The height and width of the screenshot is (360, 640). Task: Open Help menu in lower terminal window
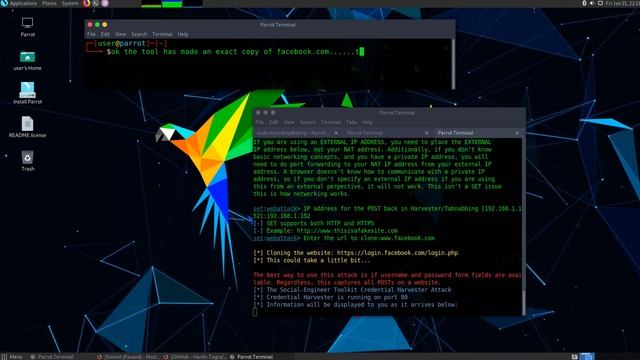(367, 122)
